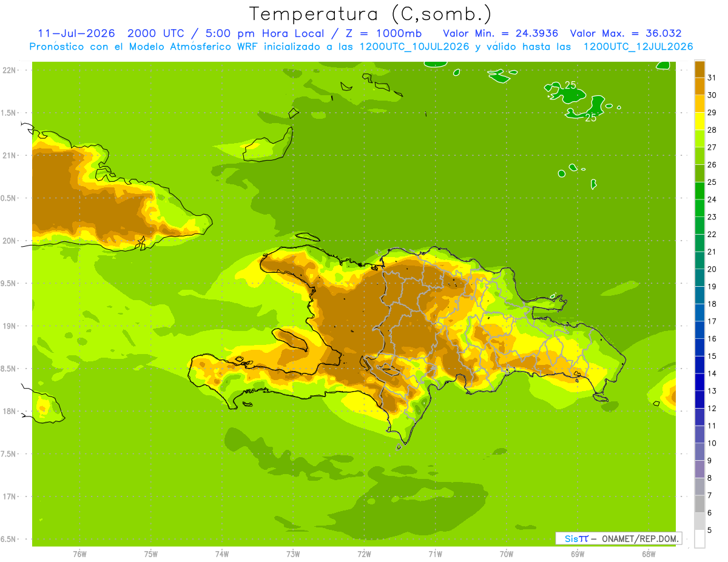Click legend value label "15"
This screenshot has width=728, height=562.
click(x=712, y=356)
